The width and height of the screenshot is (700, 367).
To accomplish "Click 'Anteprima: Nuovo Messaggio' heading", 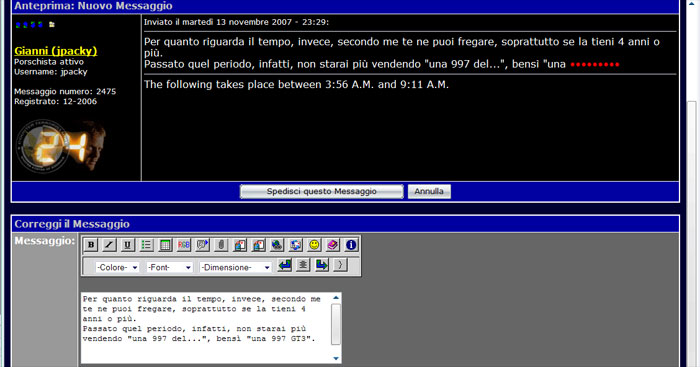I will click(93, 6).
